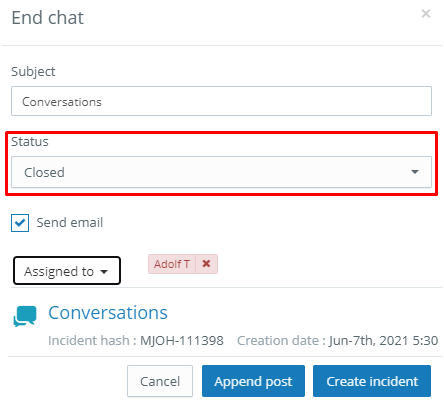Click the caret beside Assigned to
Viewport: 444px width, 405px height.
click(x=104, y=272)
